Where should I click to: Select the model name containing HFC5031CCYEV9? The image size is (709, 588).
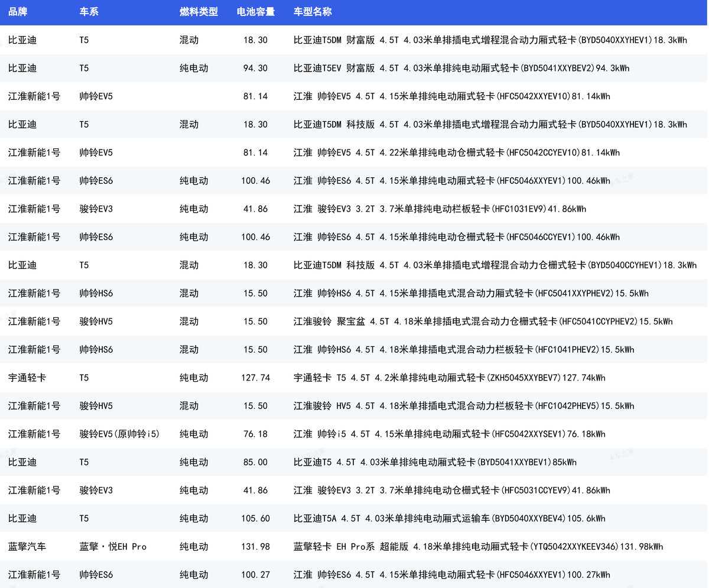452,490
